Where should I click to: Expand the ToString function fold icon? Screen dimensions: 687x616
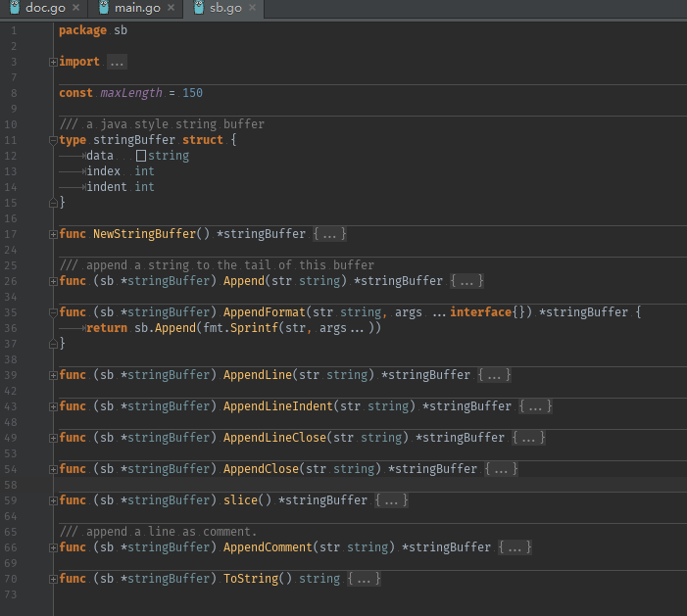tap(53, 579)
